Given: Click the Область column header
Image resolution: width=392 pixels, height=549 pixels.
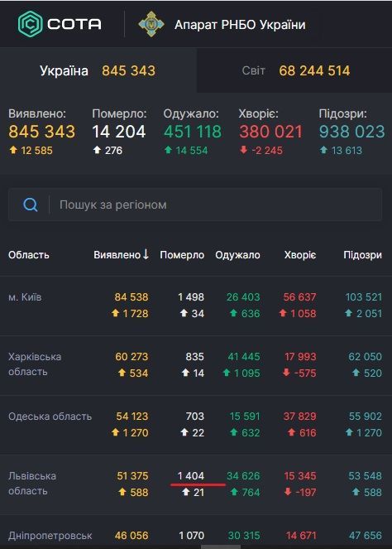Looking at the screenshot, I should point(29,254).
